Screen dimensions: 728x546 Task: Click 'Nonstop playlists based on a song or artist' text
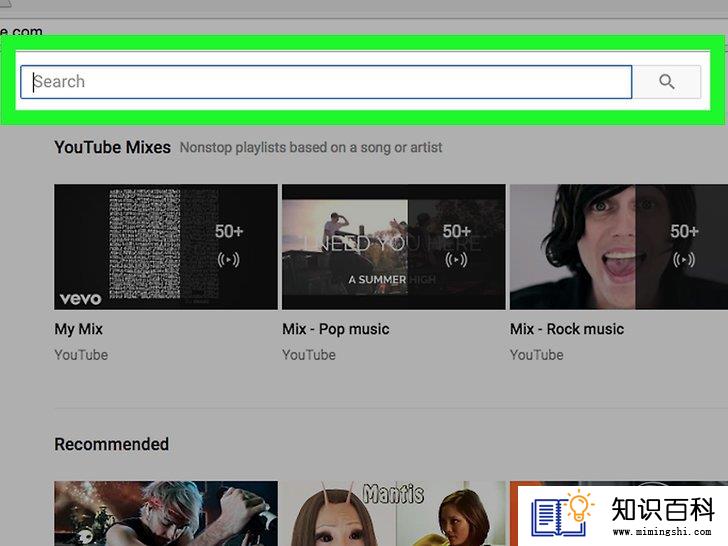pos(311,148)
